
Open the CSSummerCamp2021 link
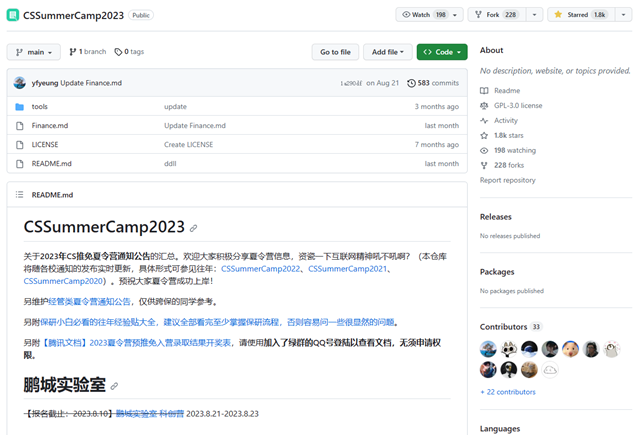(347, 269)
